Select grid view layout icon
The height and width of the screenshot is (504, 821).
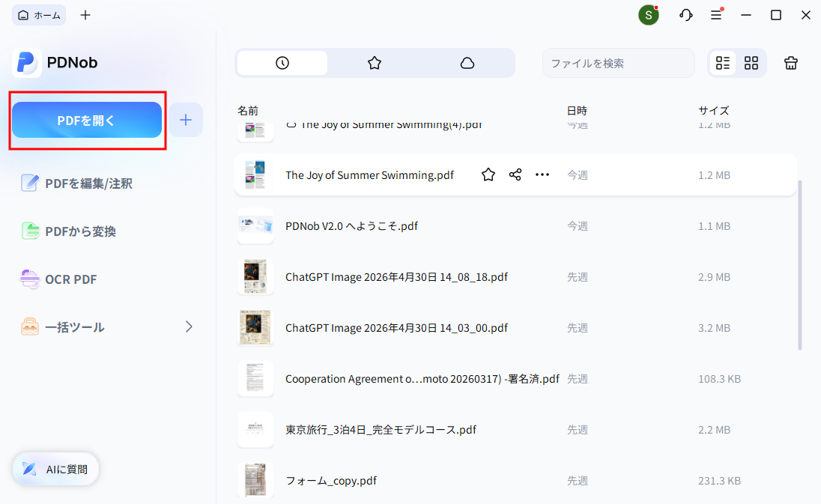point(751,63)
